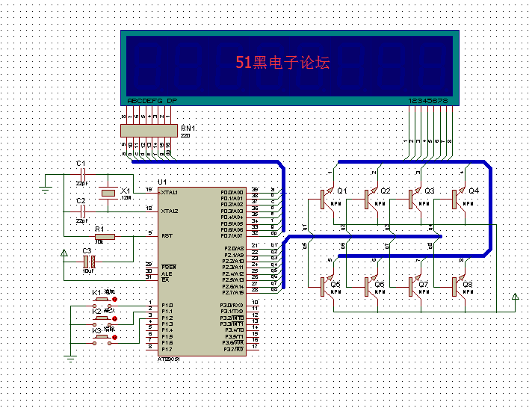
Task: Click the 'RN1' reference label
Action: [188, 129]
